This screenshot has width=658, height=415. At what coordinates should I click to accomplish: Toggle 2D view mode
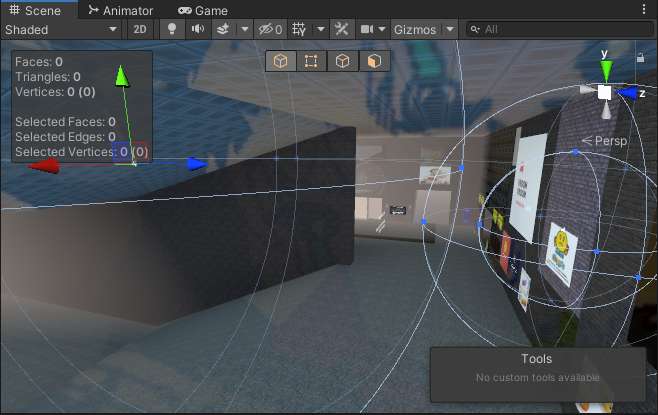click(x=140, y=30)
